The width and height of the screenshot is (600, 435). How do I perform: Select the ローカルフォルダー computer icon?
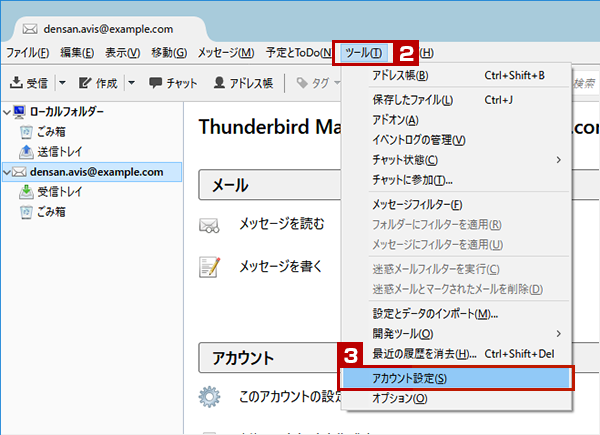[19, 111]
